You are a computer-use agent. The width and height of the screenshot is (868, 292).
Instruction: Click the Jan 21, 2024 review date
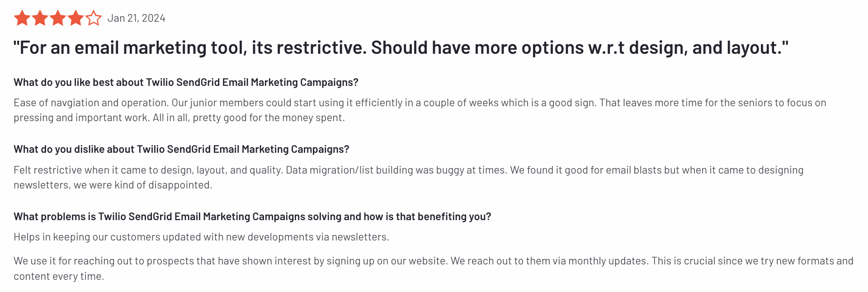coord(136,19)
